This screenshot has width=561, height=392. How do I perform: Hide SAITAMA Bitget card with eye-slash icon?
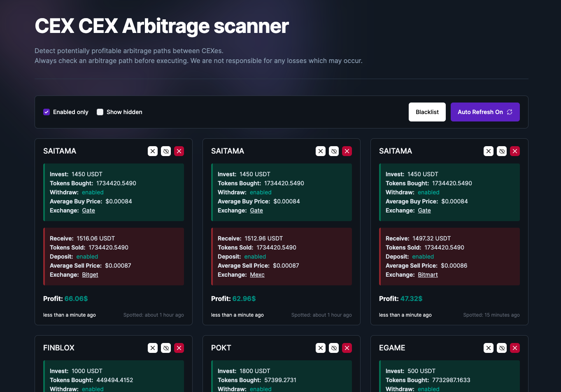click(x=166, y=151)
